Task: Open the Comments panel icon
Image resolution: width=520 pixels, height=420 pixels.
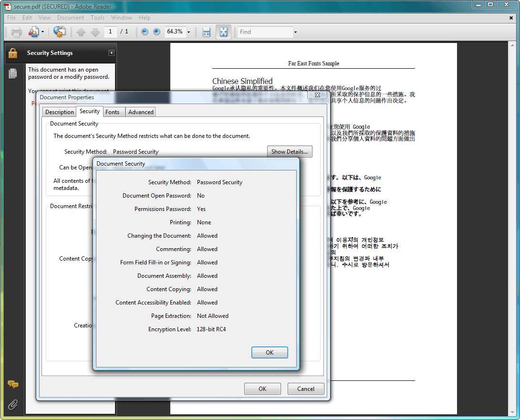Action: click(x=13, y=385)
